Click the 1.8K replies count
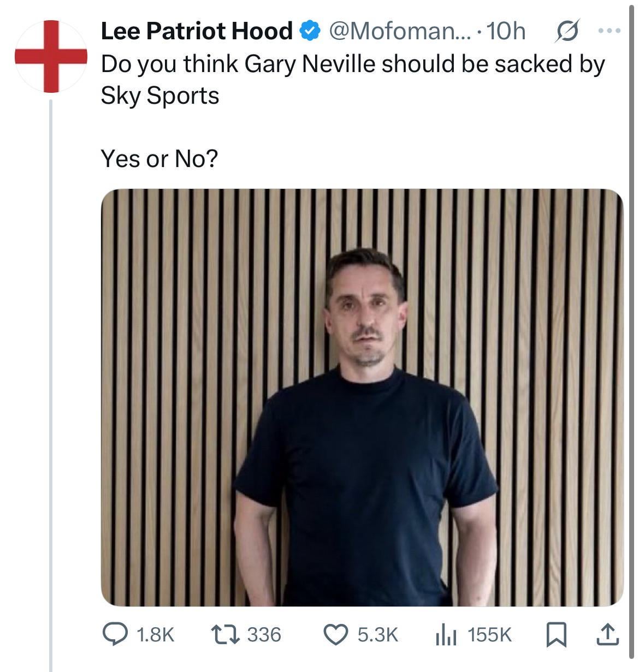 pos(155,634)
